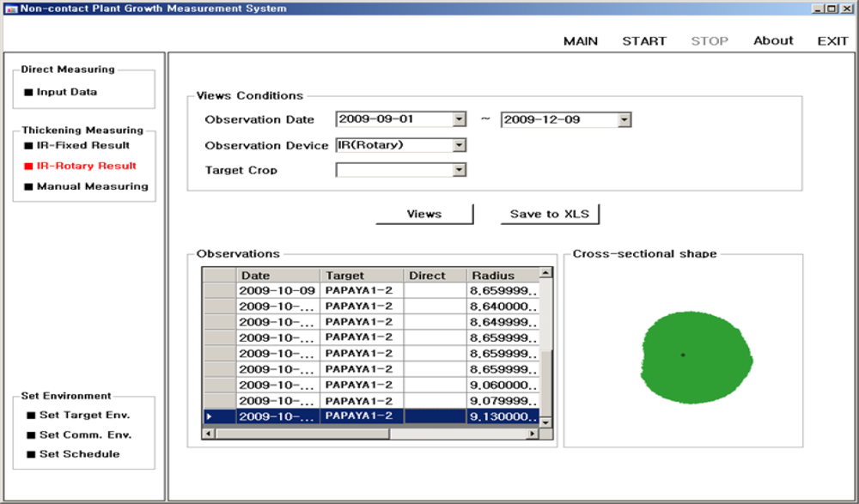Click the Save to XLS button

550,214
